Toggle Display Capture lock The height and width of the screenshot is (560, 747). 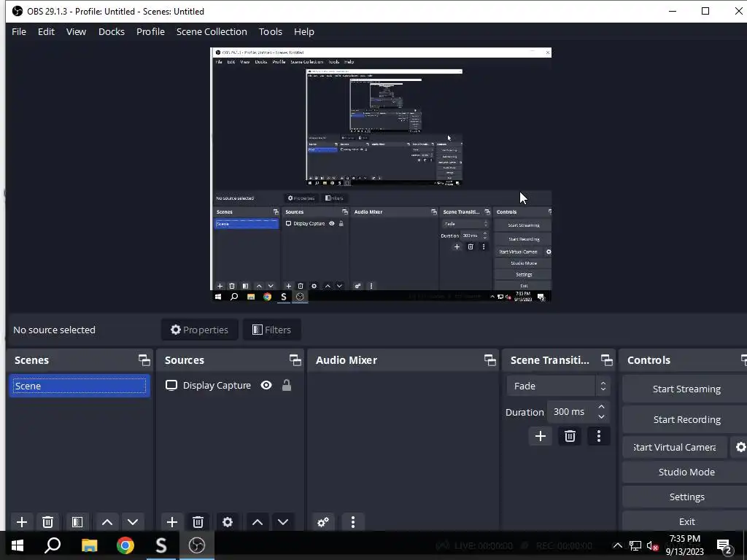[286, 385]
